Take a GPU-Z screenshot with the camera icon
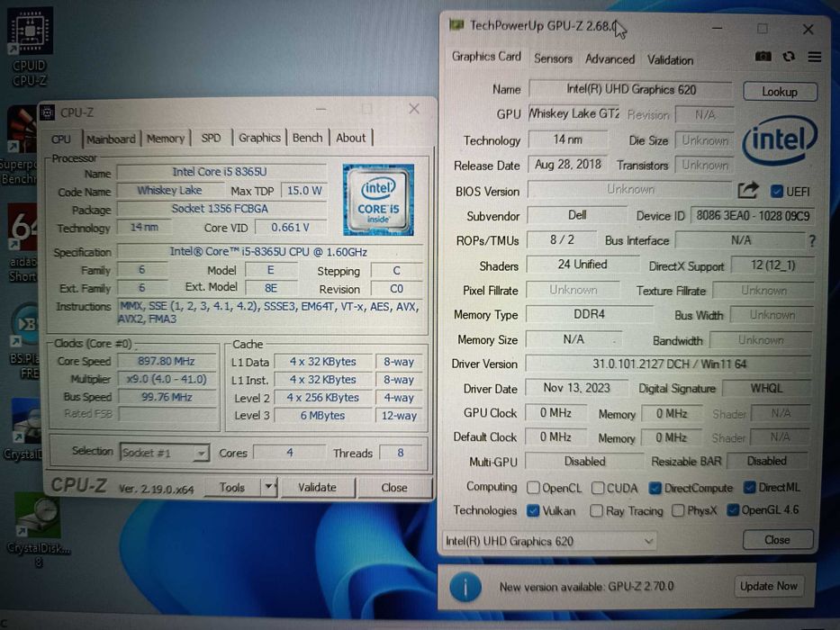 763,56
